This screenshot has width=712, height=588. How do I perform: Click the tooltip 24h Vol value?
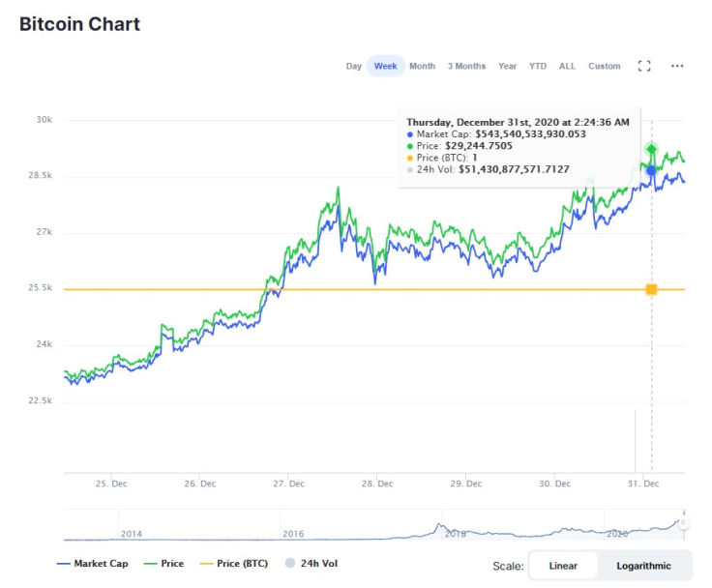tap(514, 169)
